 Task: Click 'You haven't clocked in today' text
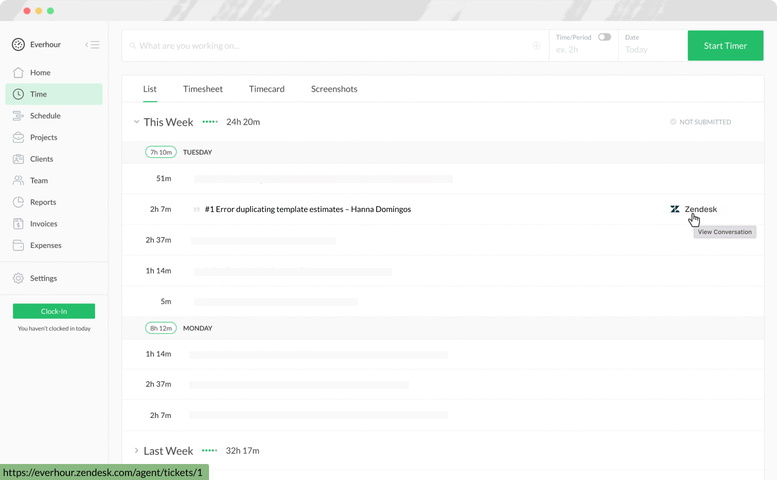(54, 328)
